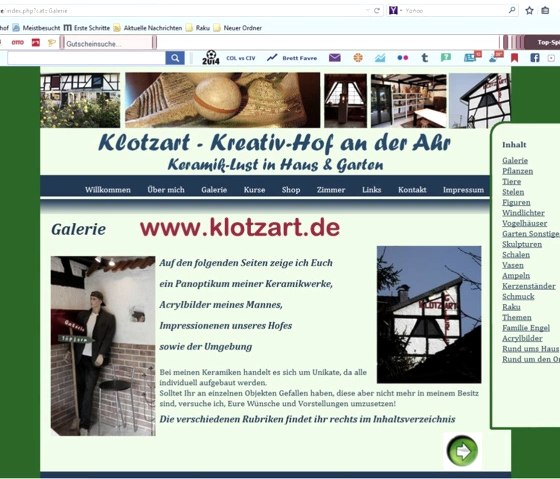
Task: Open the Zimmer menu item
Action: point(331,190)
